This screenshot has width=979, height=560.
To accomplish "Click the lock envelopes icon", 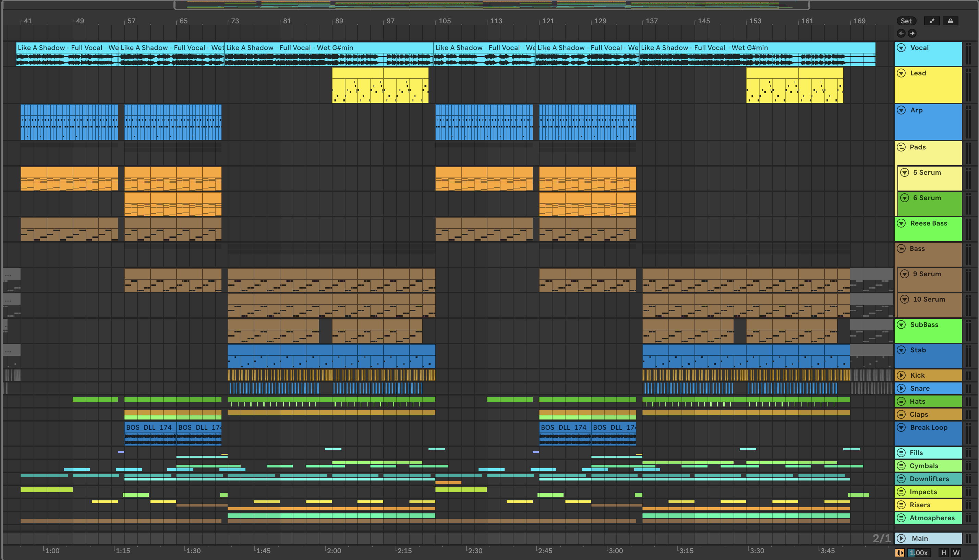I will 950,21.
